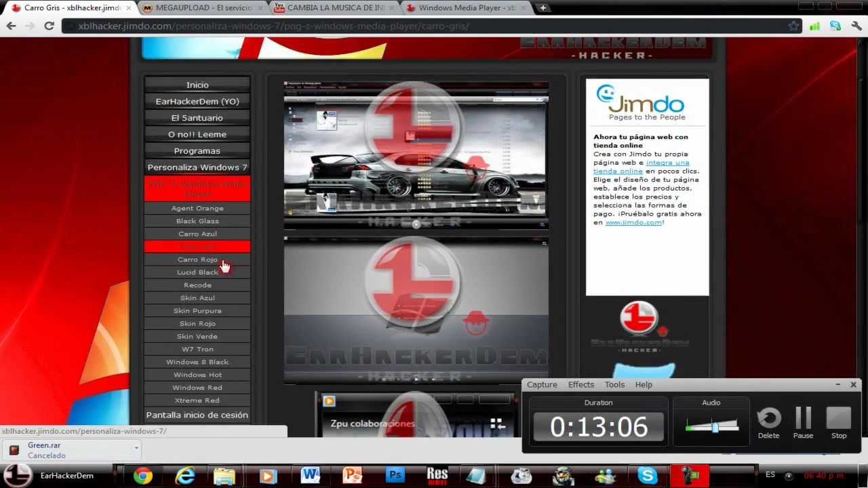Image resolution: width=868 pixels, height=488 pixels.
Task: Open W7 Tron skin page
Action: (197, 349)
